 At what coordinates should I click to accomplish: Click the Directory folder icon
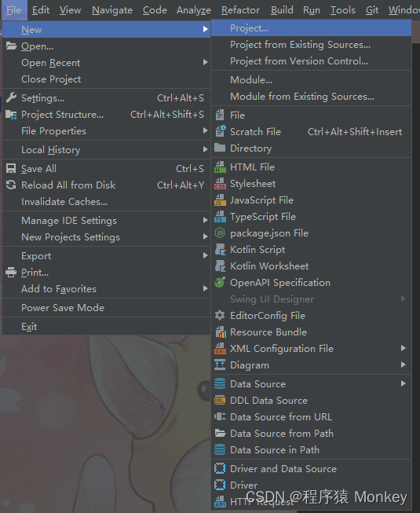[220, 148]
